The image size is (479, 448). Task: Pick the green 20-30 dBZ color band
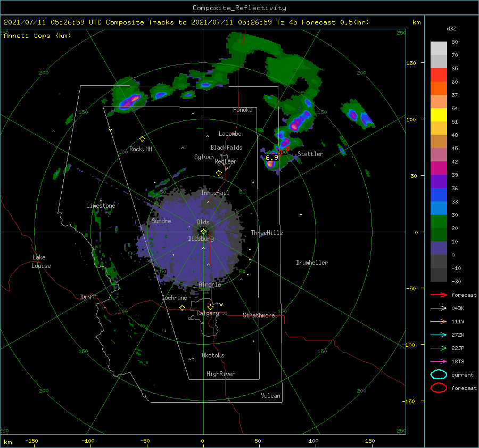[x=439, y=222]
